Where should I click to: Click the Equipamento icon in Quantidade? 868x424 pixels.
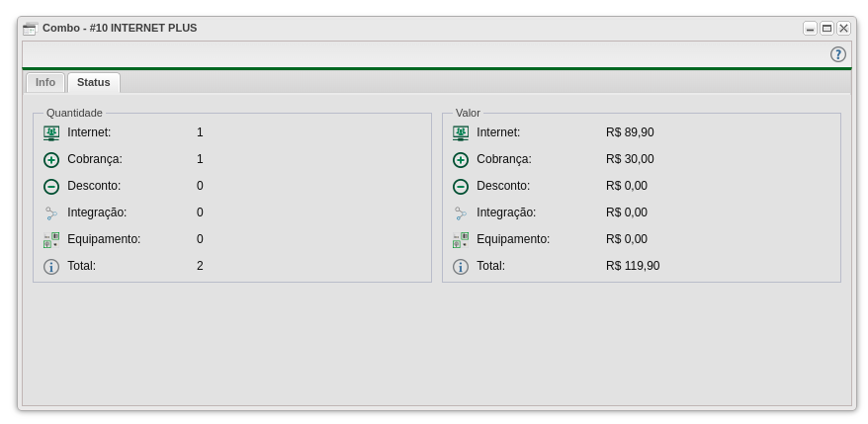point(51,239)
